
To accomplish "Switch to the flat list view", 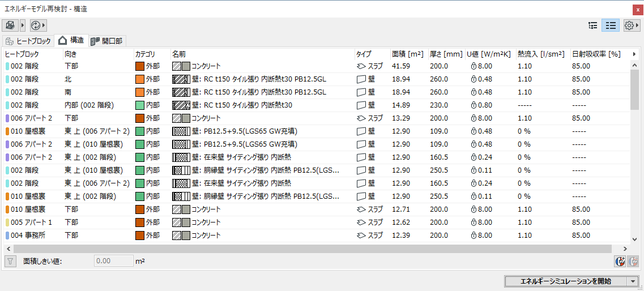I will pos(611,25).
